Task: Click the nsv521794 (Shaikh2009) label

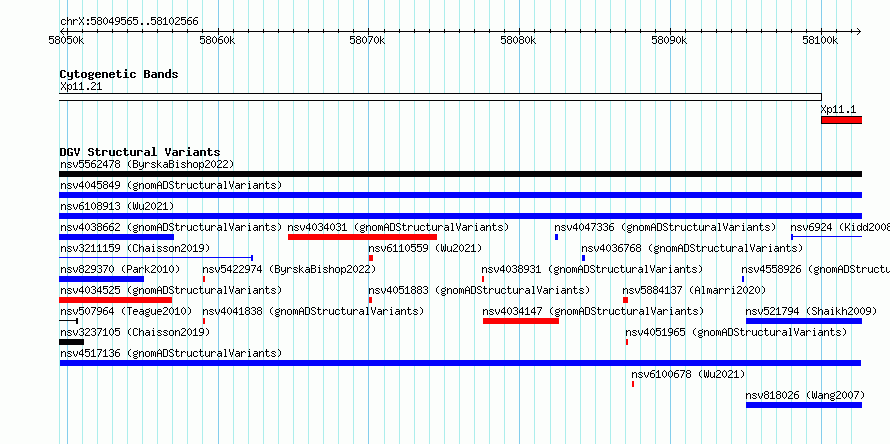Action: pos(811,312)
